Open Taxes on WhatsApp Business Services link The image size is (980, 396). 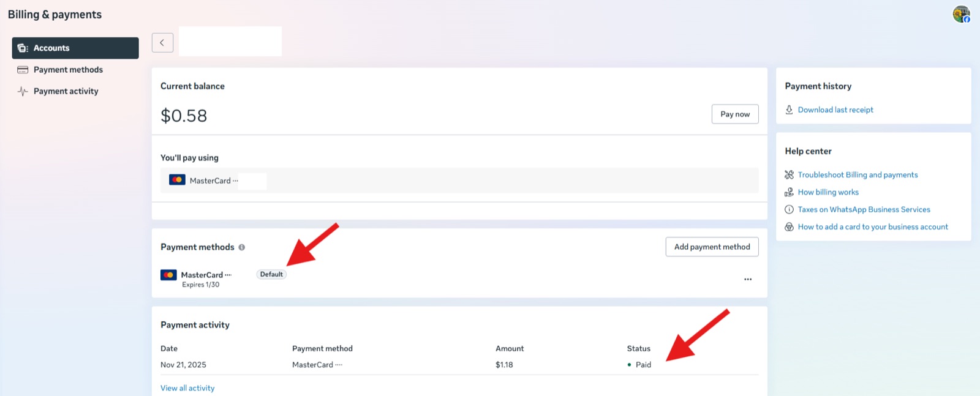pyautogui.click(x=864, y=209)
